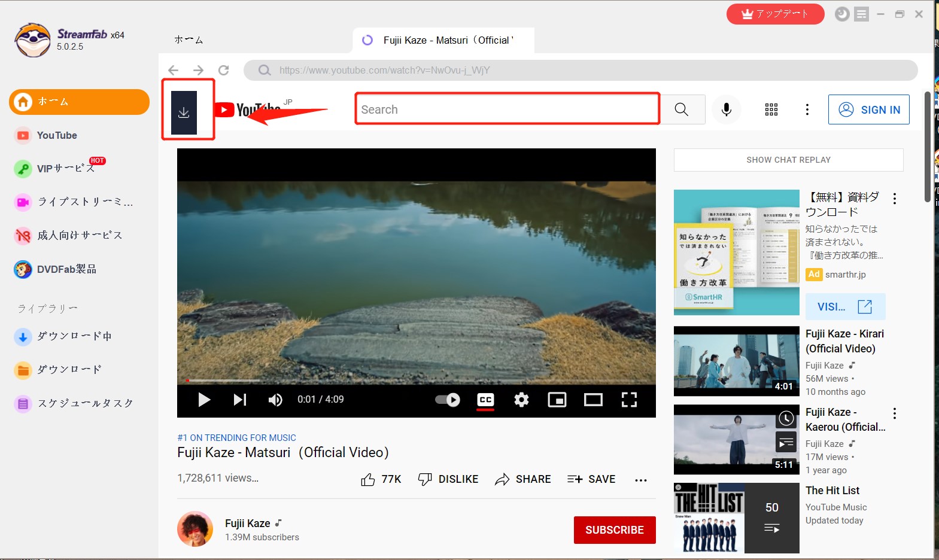Open more actions ellipsis below video
939x560 pixels.
coord(641,480)
